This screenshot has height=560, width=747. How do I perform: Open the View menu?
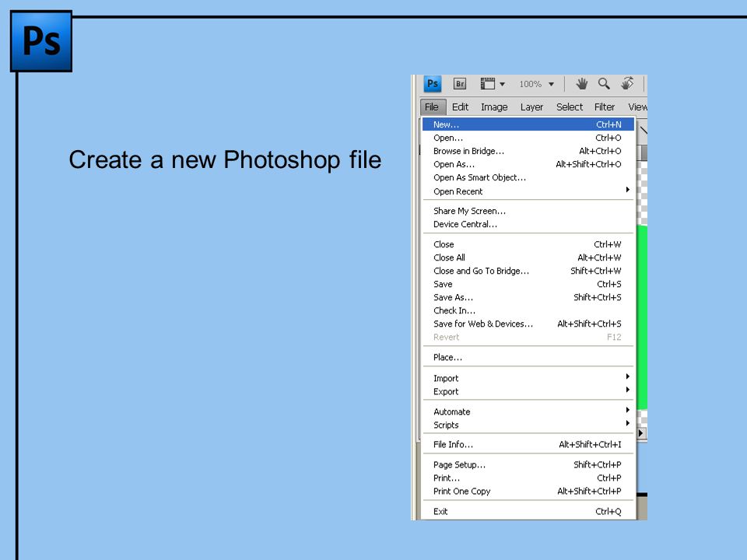pos(637,107)
